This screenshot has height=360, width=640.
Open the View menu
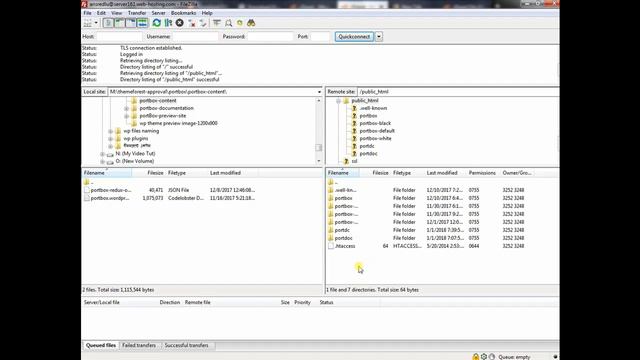pos(117,13)
